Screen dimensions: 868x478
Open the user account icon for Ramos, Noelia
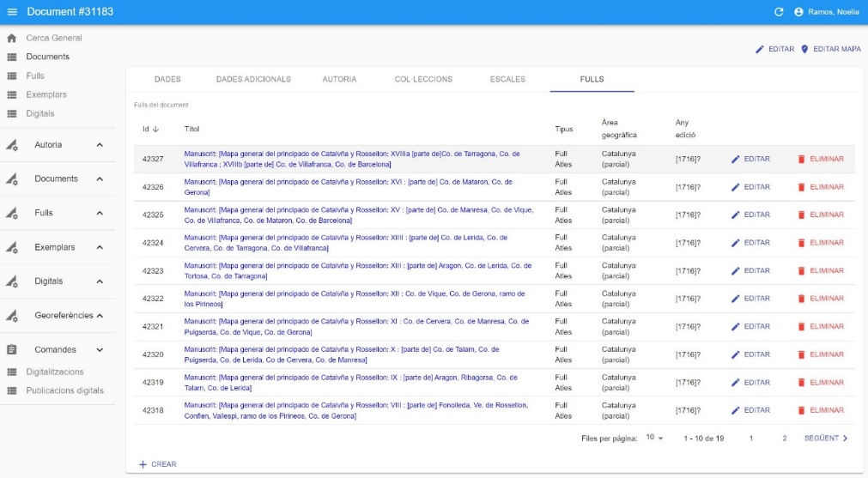[x=798, y=12]
